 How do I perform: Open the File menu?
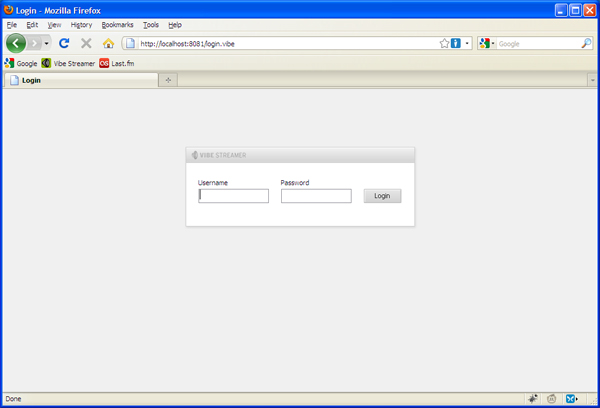[x=11, y=25]
